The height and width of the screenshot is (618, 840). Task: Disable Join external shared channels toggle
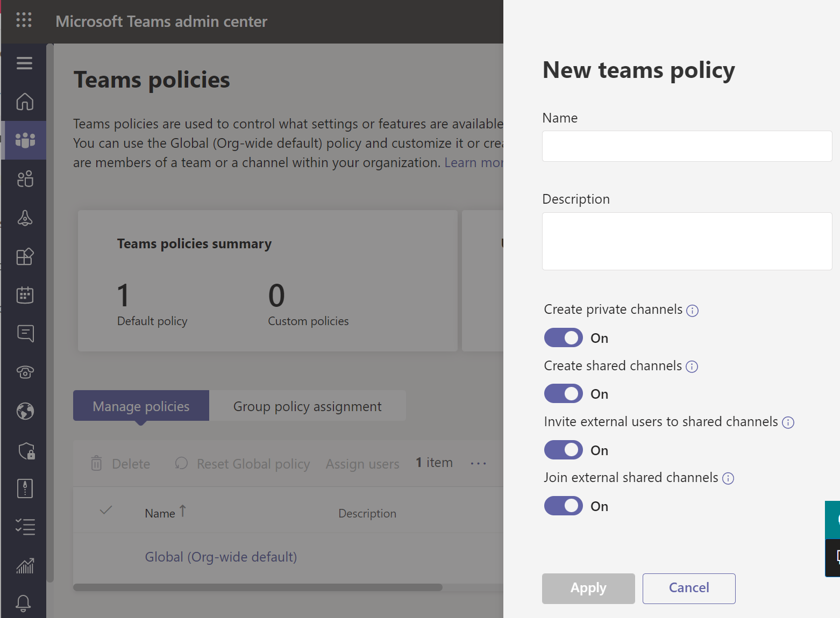click(x=564, y=506)
